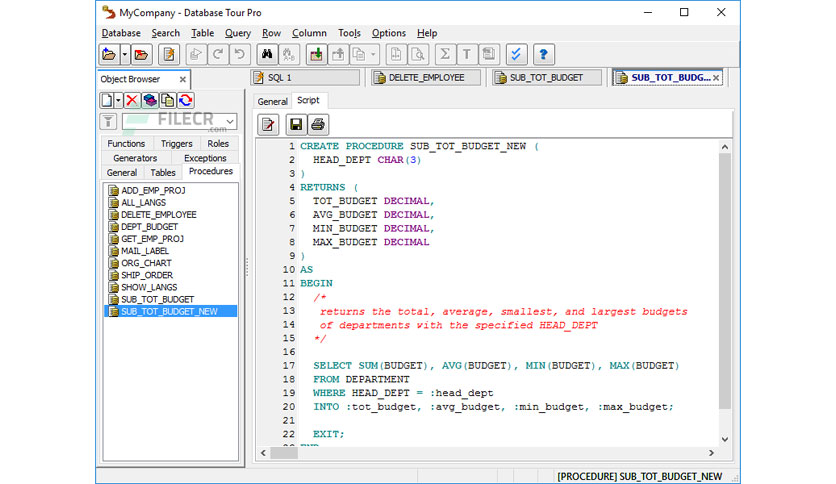Click the import data green arrow icon

click(316, 54)
